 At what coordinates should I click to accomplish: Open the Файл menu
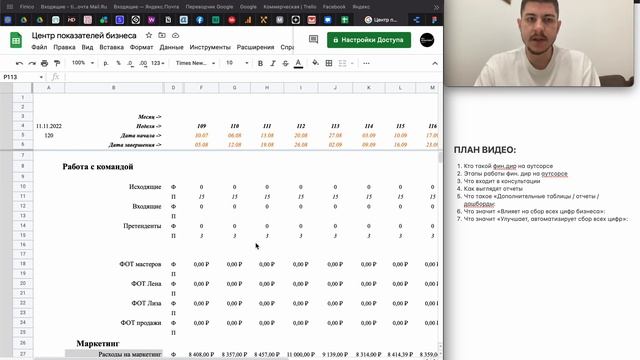(39, 47)
